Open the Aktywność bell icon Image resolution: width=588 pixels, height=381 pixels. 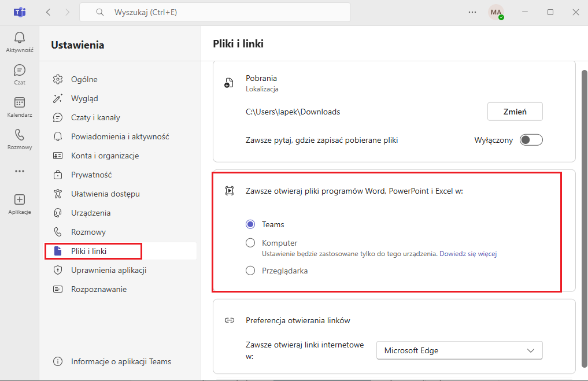tap(20, 38)
